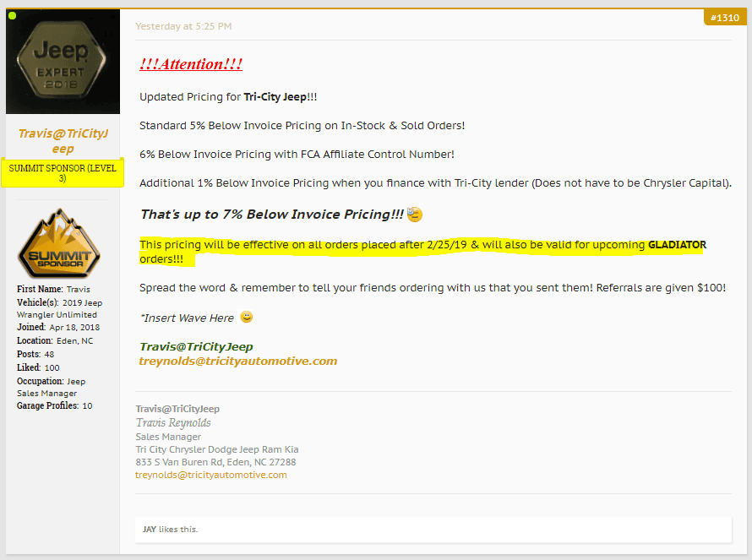Click the Joined: Apr 18, 2018 line

pyautogui.click(x=58, y=328)
